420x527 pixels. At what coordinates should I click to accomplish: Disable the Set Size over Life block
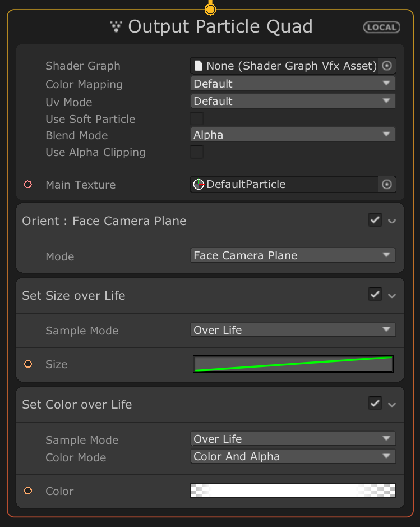coord(375,295)
